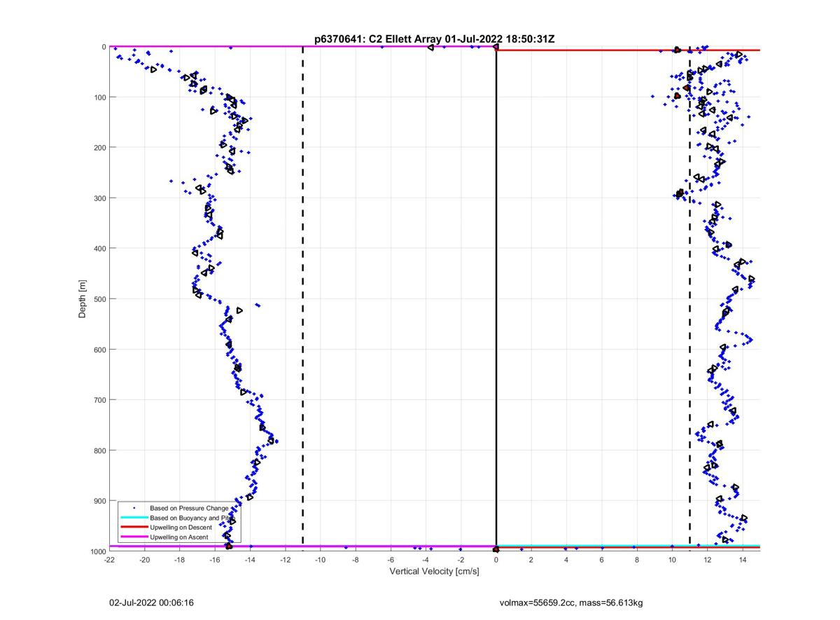The image size is (840, 620).
Task: Click velocity axis tick label '10'
Action: [x=672, y=560]
